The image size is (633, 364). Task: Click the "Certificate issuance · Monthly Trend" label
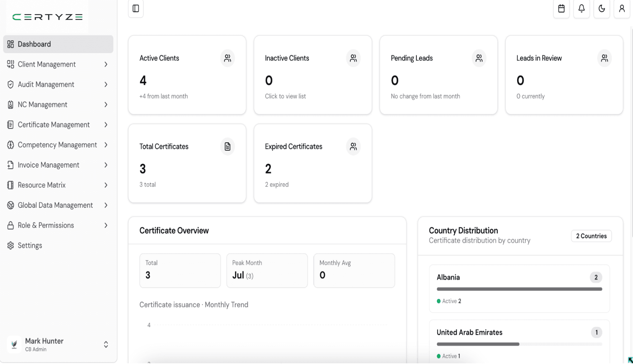pyautogui.click(x=194, y=305)
